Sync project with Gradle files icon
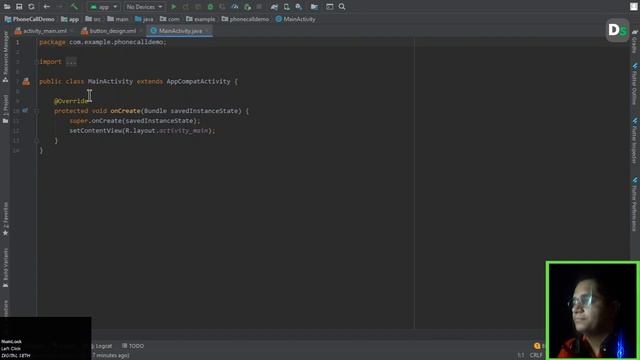The image size is (640, 360). 274,7
